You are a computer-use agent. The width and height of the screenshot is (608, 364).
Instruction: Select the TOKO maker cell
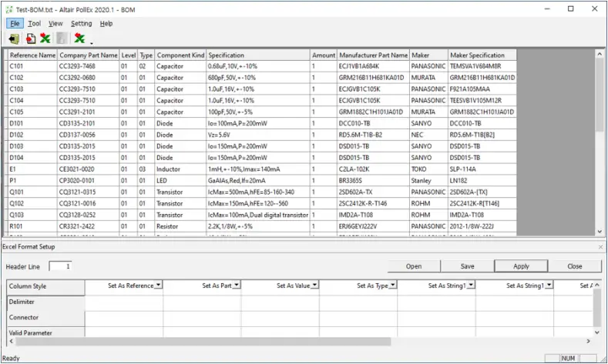(429, 169)
